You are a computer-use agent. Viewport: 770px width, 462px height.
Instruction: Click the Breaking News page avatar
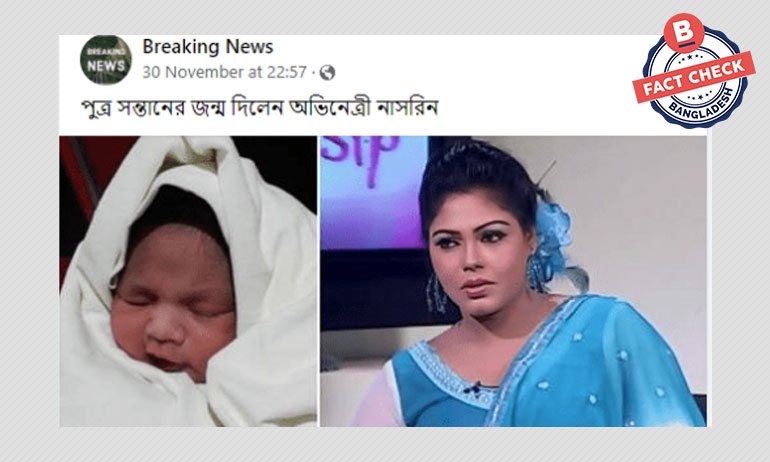pos(106,60)
